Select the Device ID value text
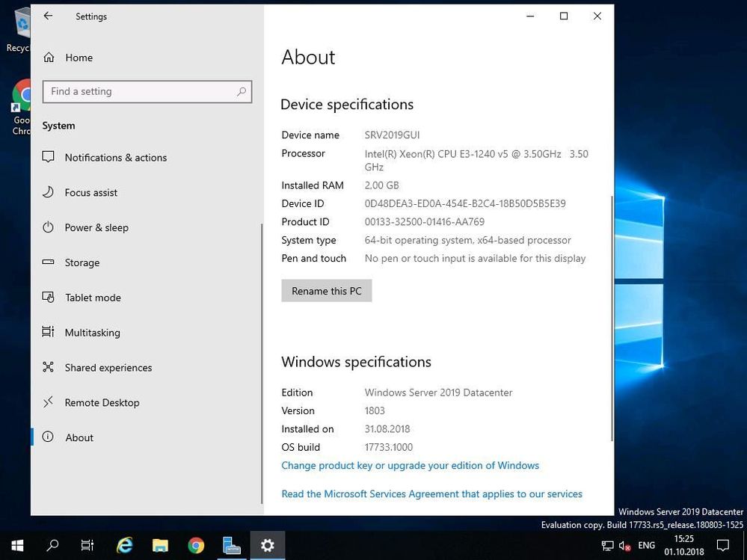Image resolution: width=747 pixels, height=560 pixels. point(465,204)
